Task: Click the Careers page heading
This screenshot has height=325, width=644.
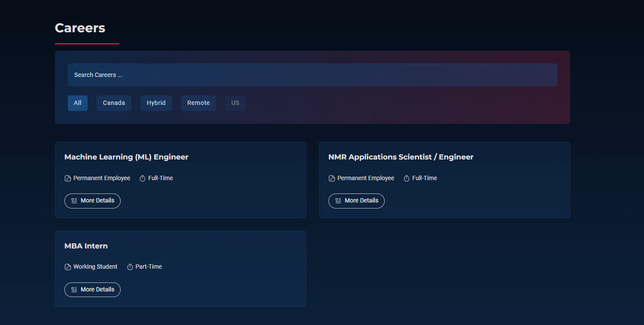Action: pos(80,28)
